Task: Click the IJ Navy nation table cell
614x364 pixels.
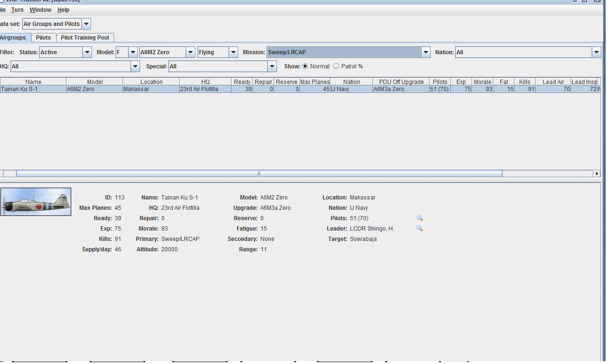Action: click(351, 89)
